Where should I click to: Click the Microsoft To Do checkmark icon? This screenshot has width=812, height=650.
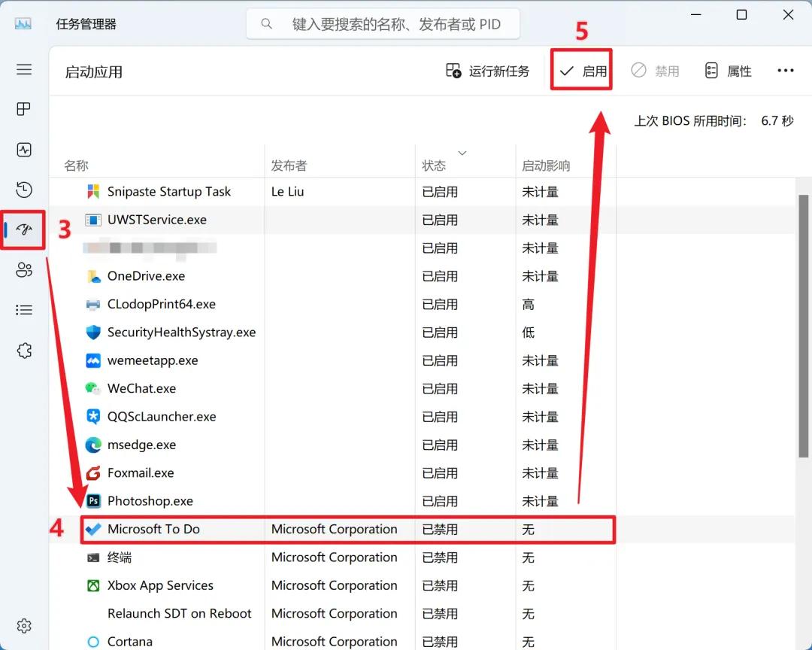pyautogui.click(x=93, y=529)
